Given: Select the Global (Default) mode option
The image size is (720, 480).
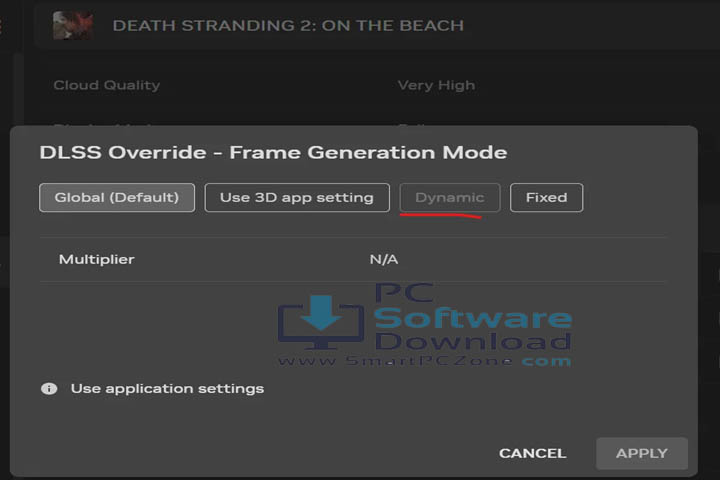Looking at the screenshot, I should (x=117, y=198).
